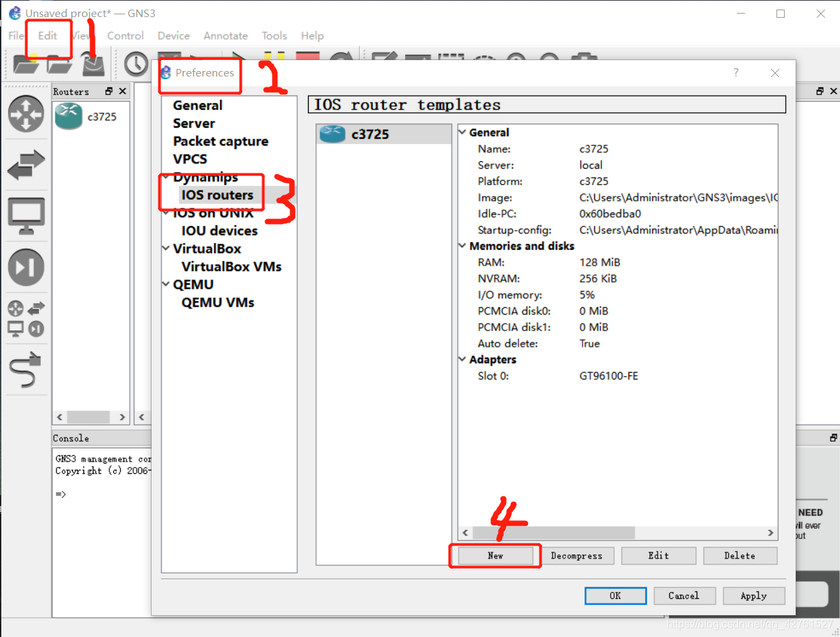Select IOS routers preferences
The height and width of the screenshot is (637, 840).
pos(217,195)
